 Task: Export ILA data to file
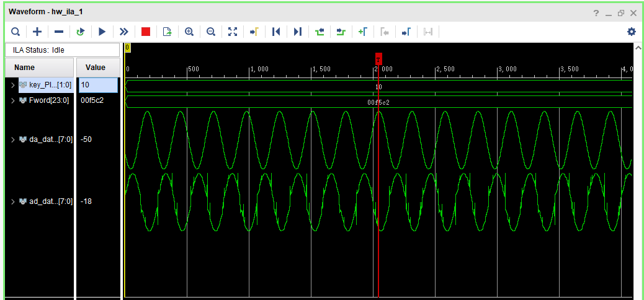tap(167, 32)
